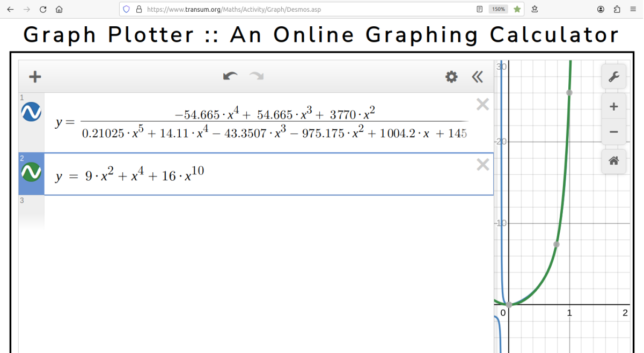The image size is (644, 353).
Task: Focus the transum.org address bar URL
Action: 234,9
